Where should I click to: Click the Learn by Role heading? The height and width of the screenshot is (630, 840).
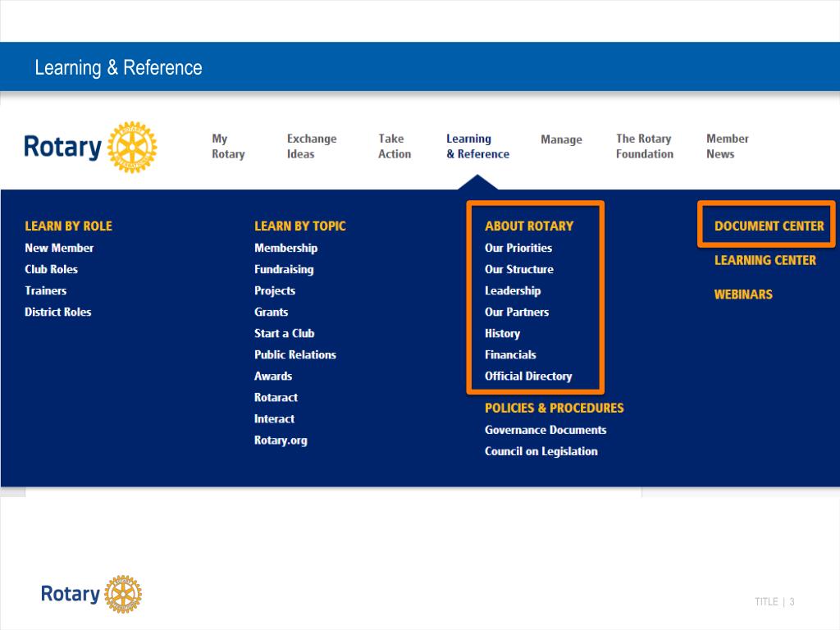(69, 226)
